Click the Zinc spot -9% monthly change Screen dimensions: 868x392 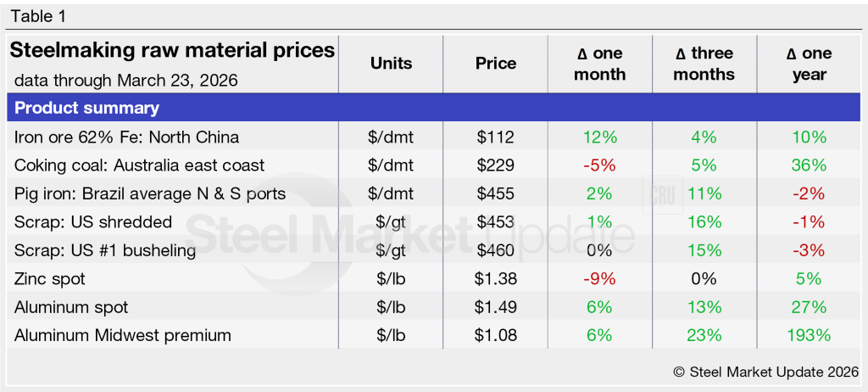pos(599,279)
